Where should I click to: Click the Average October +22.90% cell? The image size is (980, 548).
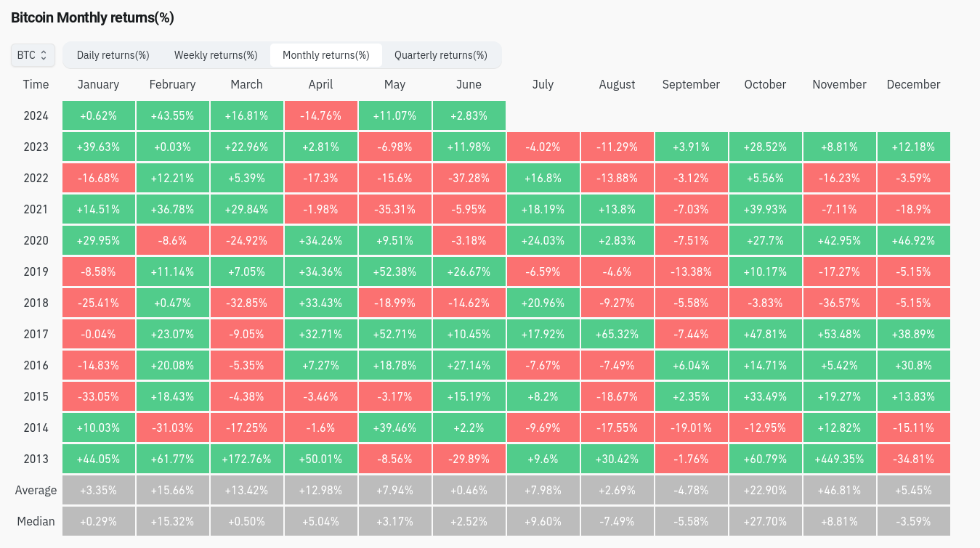coord(765,490)
